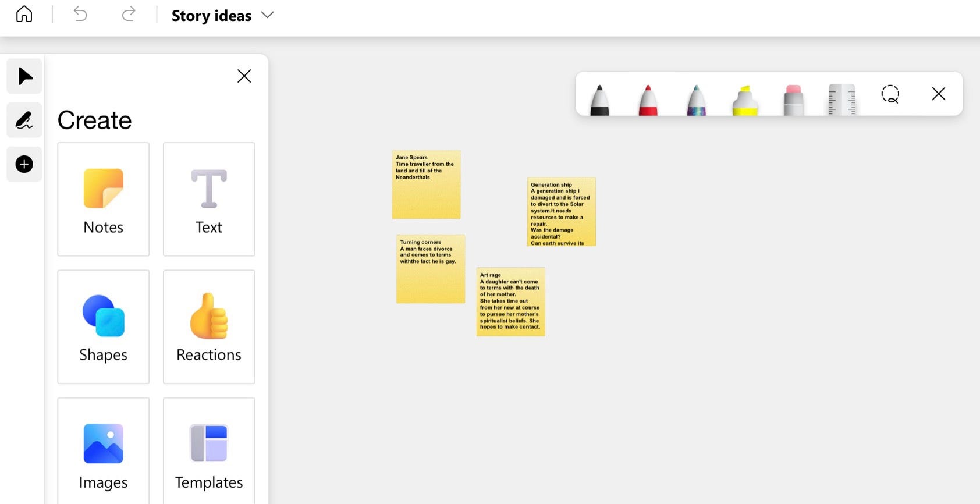Viewport: 980px width, 504px height.
Task: Select the Art rage sticky note
Action: (511, 302)
